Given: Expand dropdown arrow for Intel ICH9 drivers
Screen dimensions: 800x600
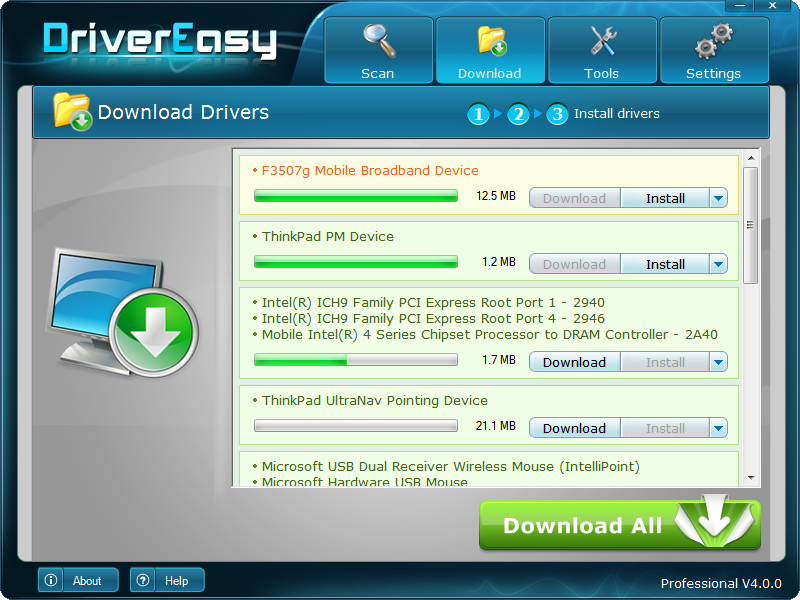Looking at the screenshot, I should click(x=718, y=362).
